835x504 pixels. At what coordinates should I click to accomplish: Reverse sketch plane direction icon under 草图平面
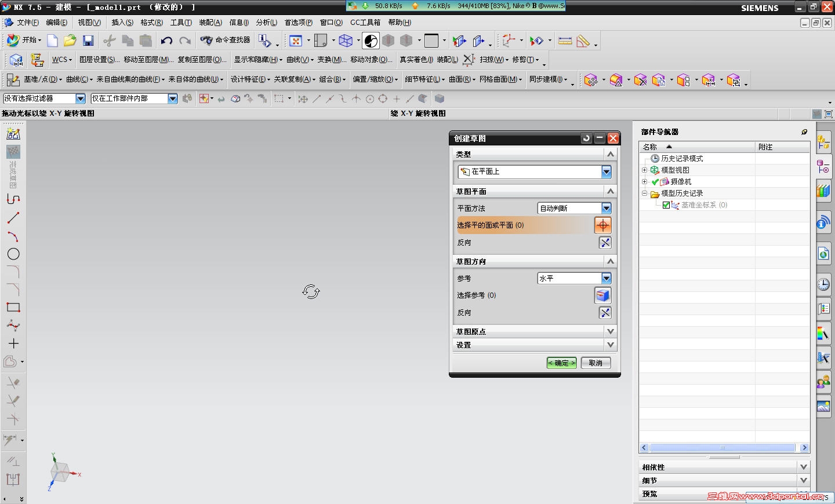tap(605, 243)
